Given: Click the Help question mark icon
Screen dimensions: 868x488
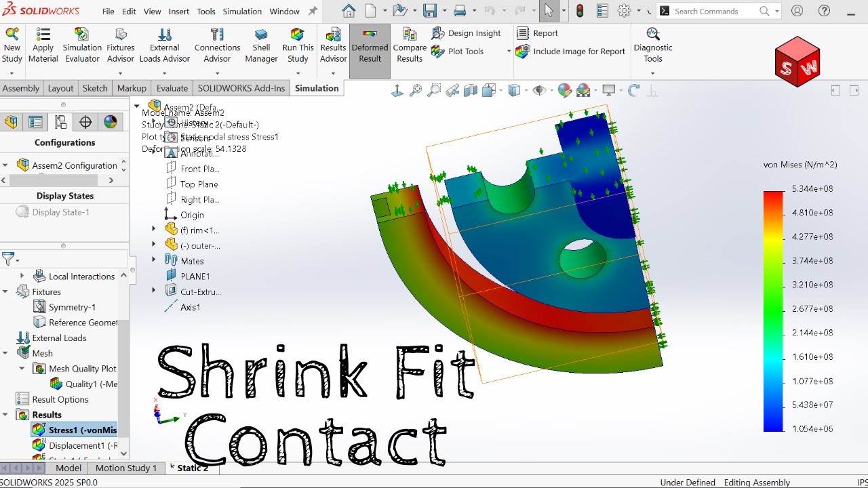Looking at the screenshot, I should tap(824, 11).
